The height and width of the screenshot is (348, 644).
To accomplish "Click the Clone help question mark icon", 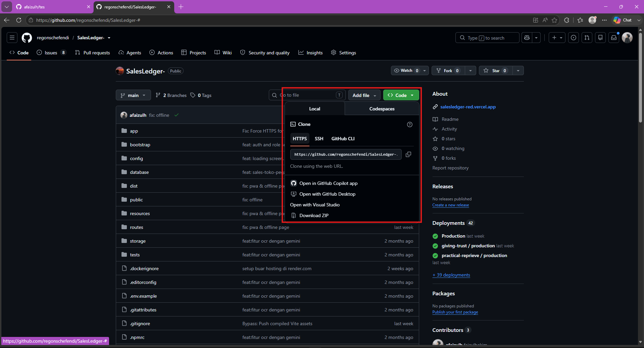I will [x=410, y=125].
